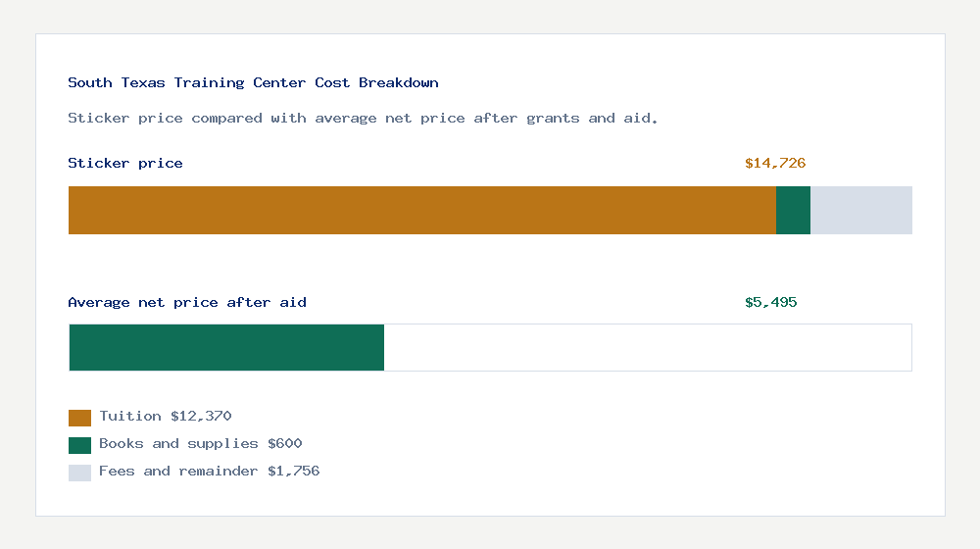Click the 'Average net price after aid' label

187,303
